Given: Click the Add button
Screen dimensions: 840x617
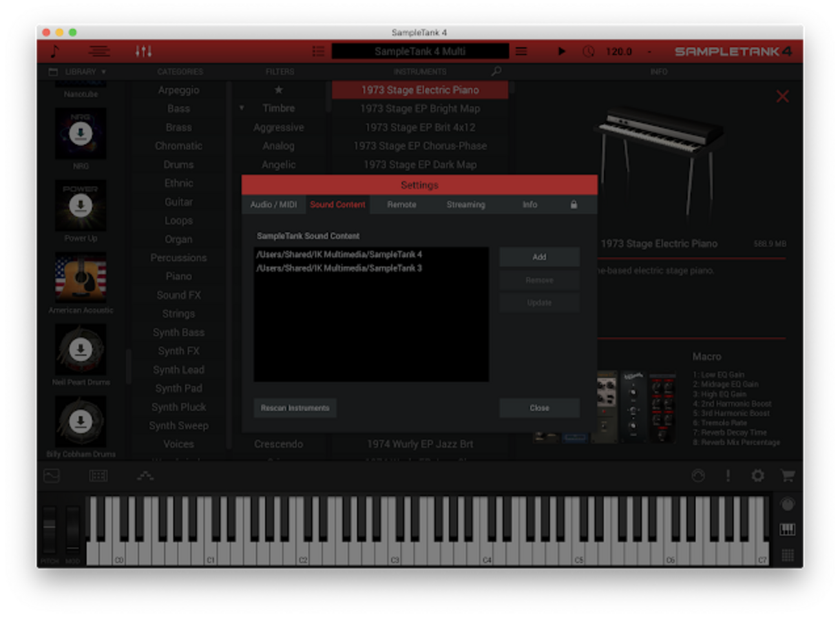Looking at the screenshot, I should tap(539, 257).
